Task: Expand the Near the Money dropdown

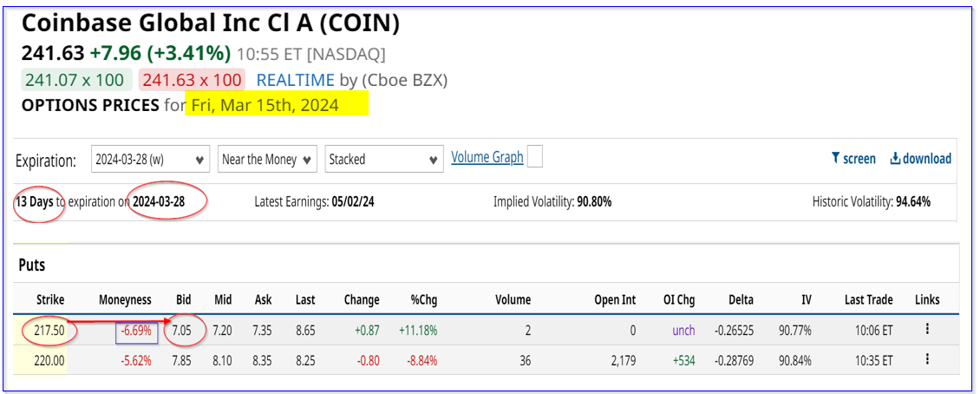Action: (266, 160)
